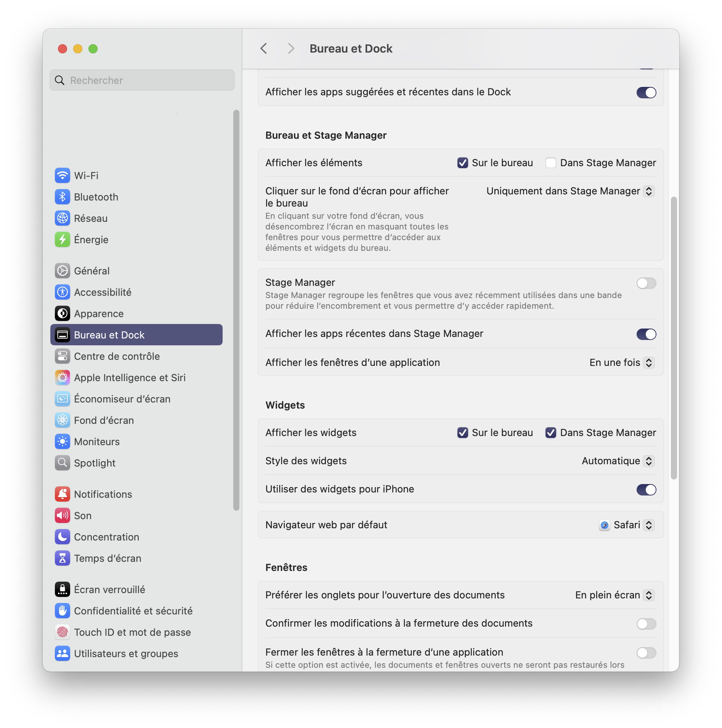
Task: Open the Énergie lightning bolt icon
Action: click(63, 240)
